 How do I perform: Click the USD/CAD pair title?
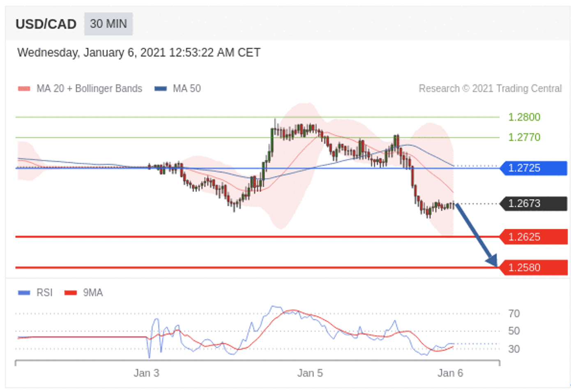(46, 24)
